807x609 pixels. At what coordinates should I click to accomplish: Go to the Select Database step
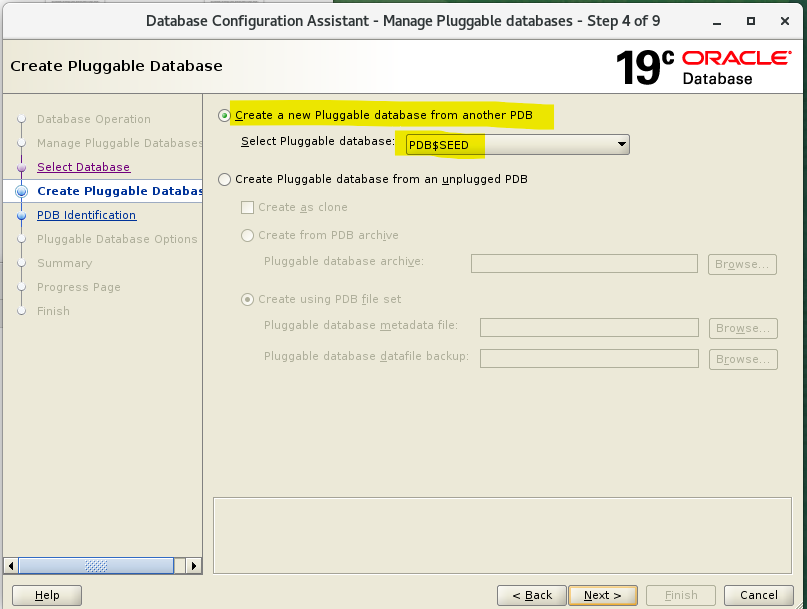pyautogui.click(x=83, y=167)
